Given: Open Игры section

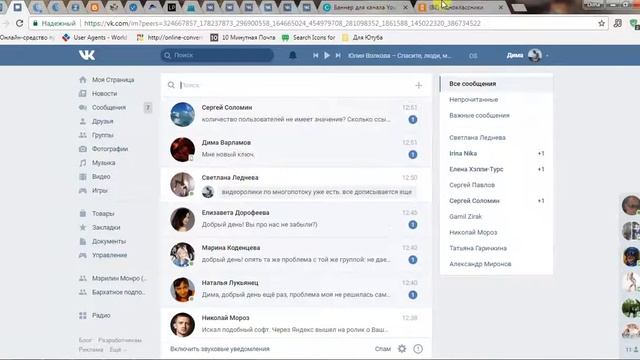Looking at the screenshot, I should click(x=100, y=191).
